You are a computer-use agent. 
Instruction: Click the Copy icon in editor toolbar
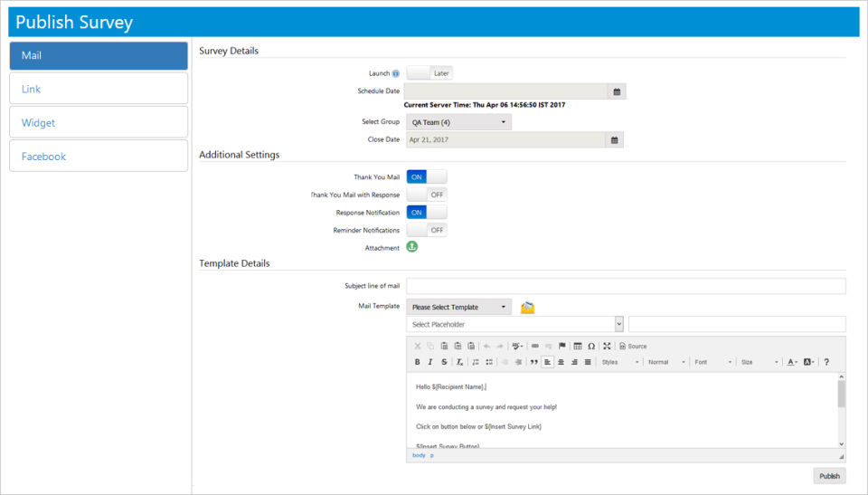(430, 346)
